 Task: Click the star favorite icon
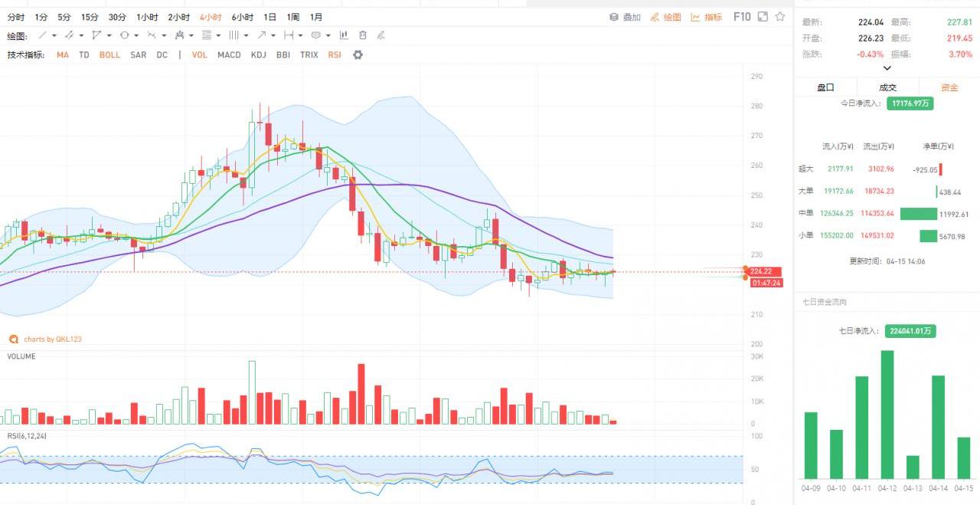pyautogui.click(x=780, y=17)
